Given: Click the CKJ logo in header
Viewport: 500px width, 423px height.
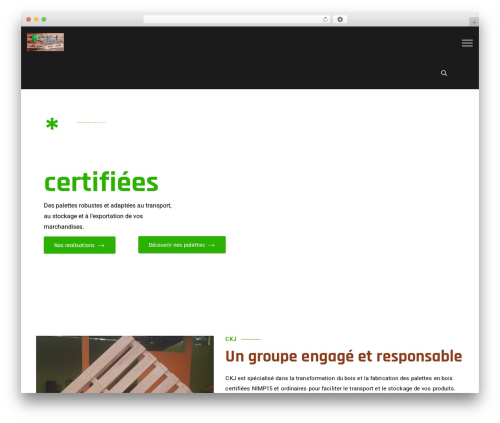Looking at the screenshot, I should (x=45, y=42).
